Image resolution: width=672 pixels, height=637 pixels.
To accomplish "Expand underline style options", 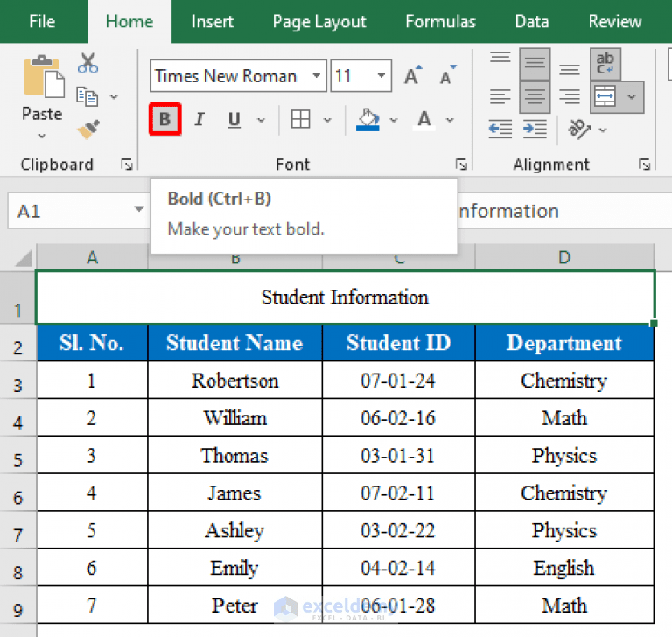I will click(x=261, y=120).
